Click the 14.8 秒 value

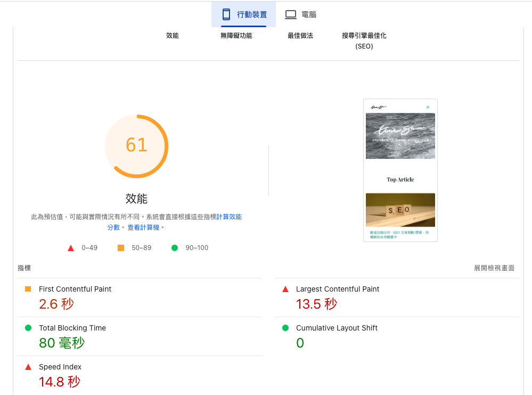(59, 382)
